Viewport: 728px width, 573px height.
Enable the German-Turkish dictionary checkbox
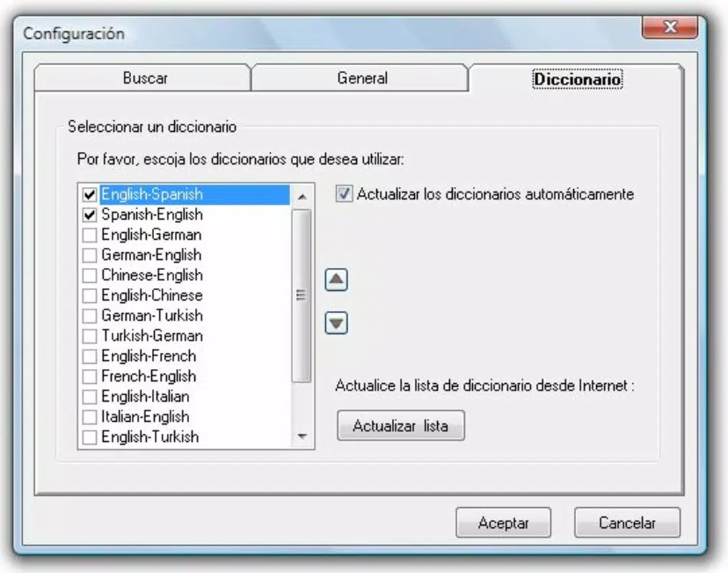point(89,315)
